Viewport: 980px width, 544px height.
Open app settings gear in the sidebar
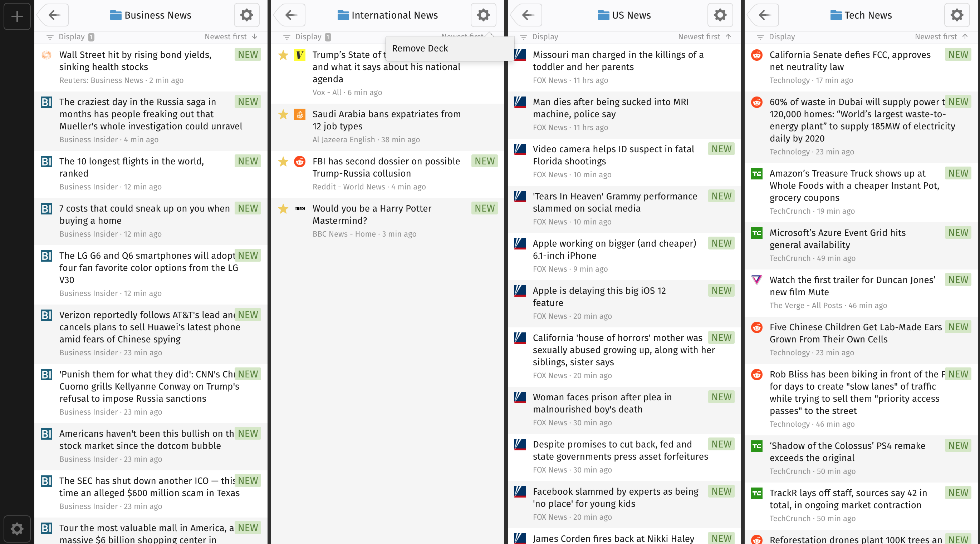(x=17, y=528)
